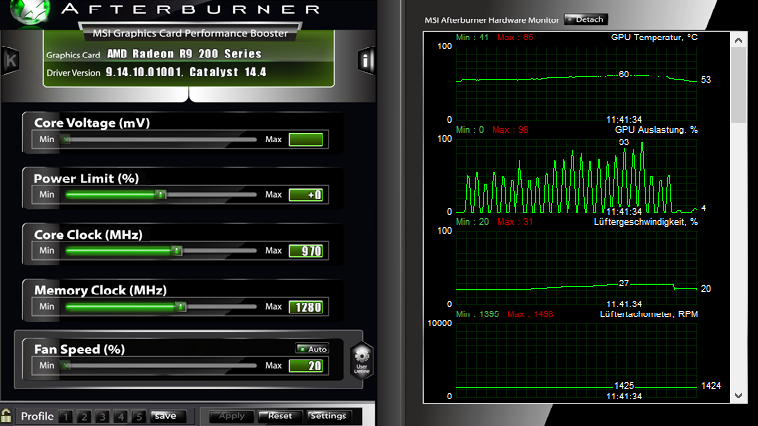Click the Memory Clock slider handle
Screen dimensions: 758x426
click(181, 307)
